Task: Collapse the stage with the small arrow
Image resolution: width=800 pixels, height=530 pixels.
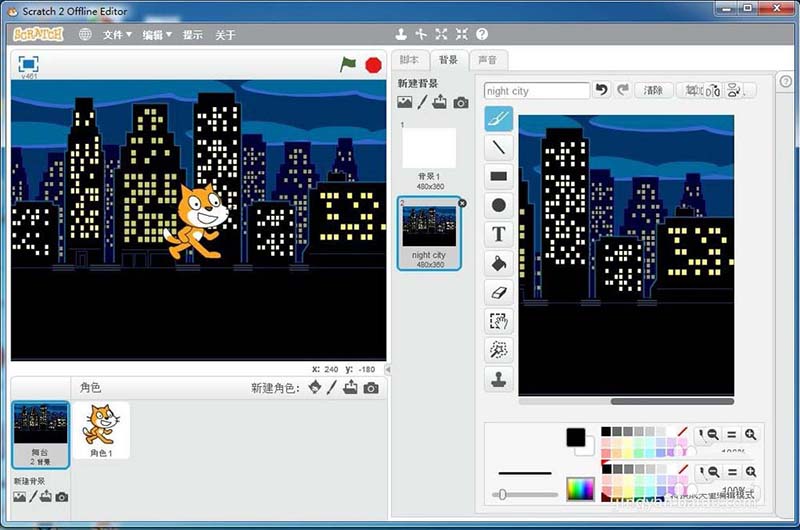Action: [x=388, y=369]
